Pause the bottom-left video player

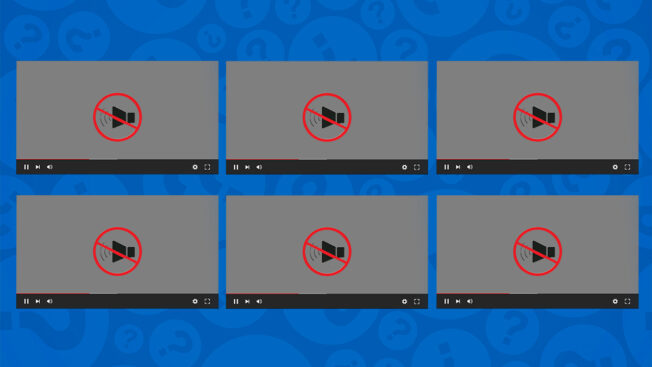click(26, 301)
